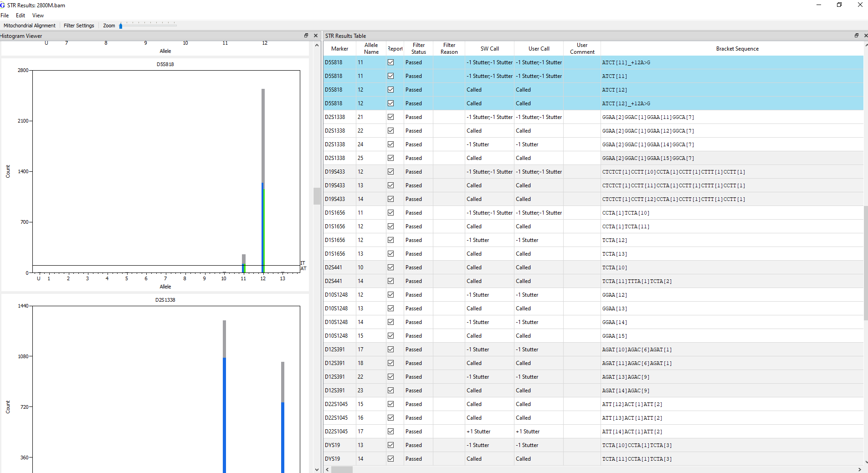Open the File menu
868x473 pixels.
(x=5, y=15)
